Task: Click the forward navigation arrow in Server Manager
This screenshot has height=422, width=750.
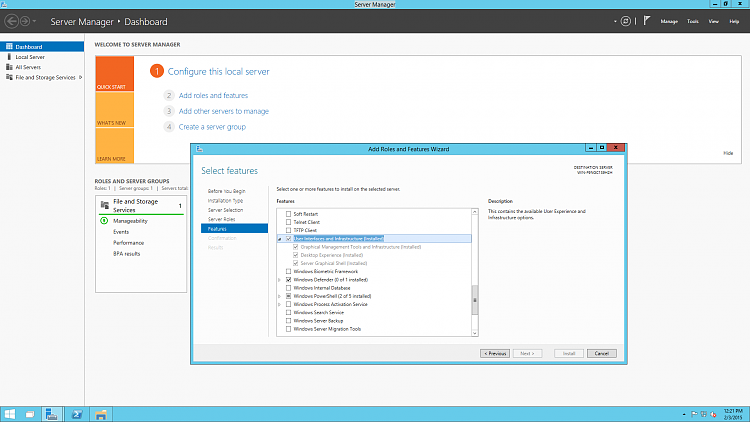Action: point(25,21)
